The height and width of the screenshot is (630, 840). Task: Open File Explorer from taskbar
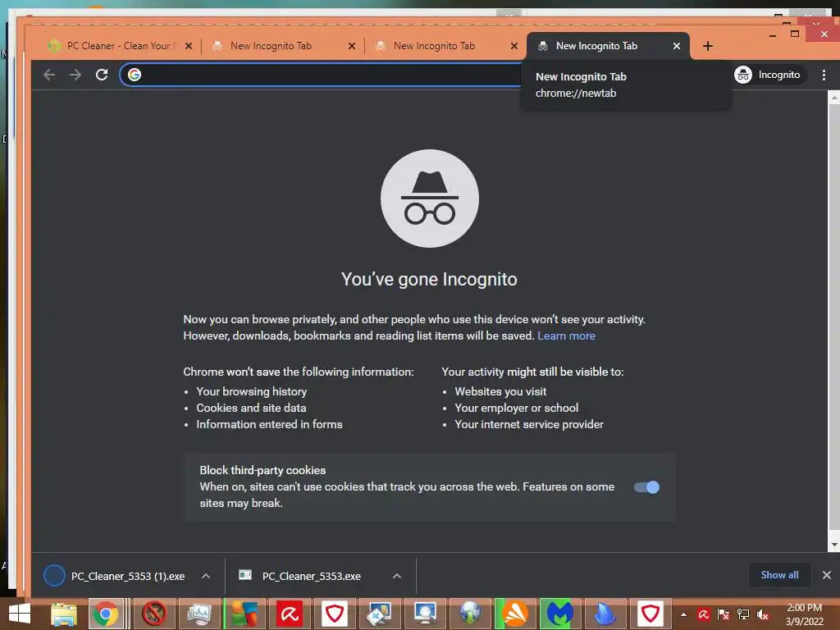(64, 614)
